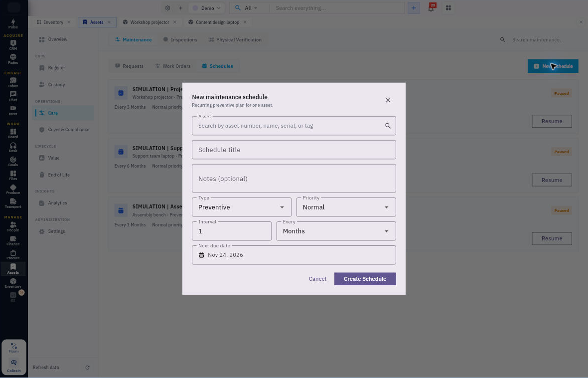Close the New maintenance schedule dialog
The height and width of the screenshot is (378, 588).
[388, 100]
